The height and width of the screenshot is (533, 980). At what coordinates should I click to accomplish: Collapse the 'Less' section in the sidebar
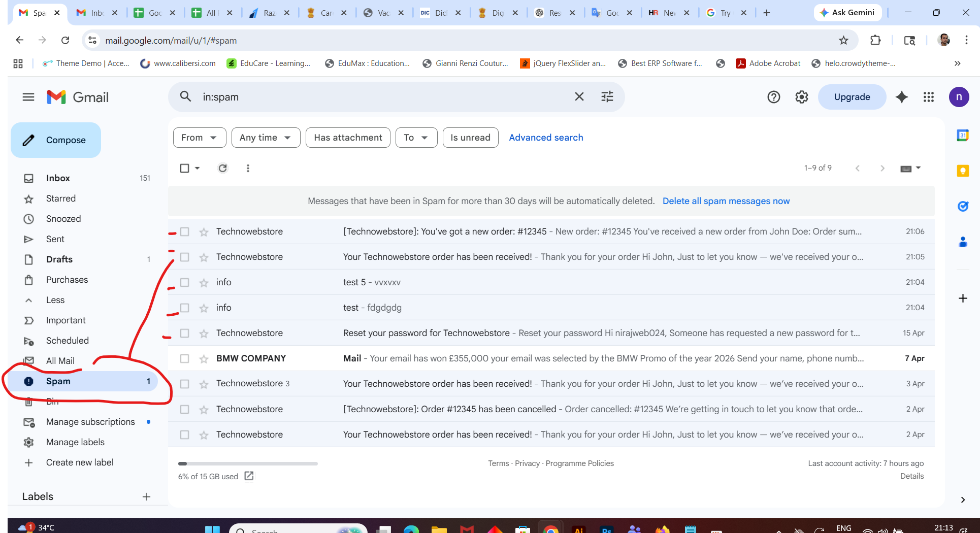coord(54,299)
